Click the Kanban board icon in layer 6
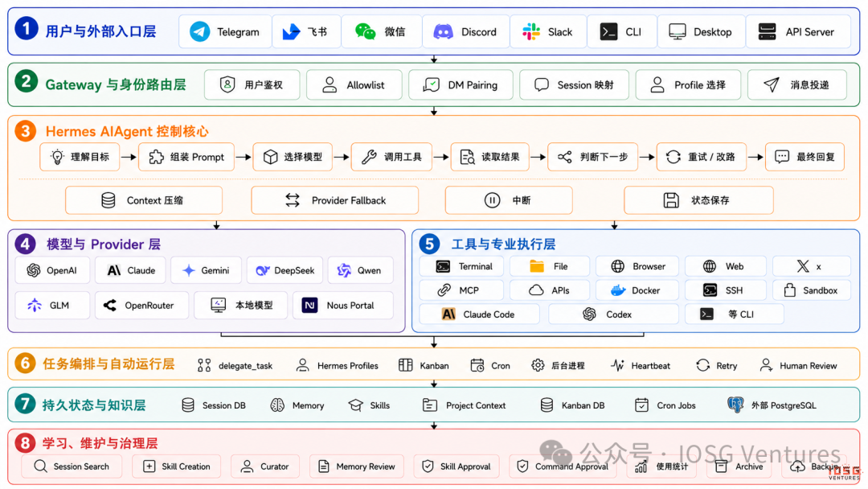The width and height of the screenshot is (868, 489). click(406, 365)
